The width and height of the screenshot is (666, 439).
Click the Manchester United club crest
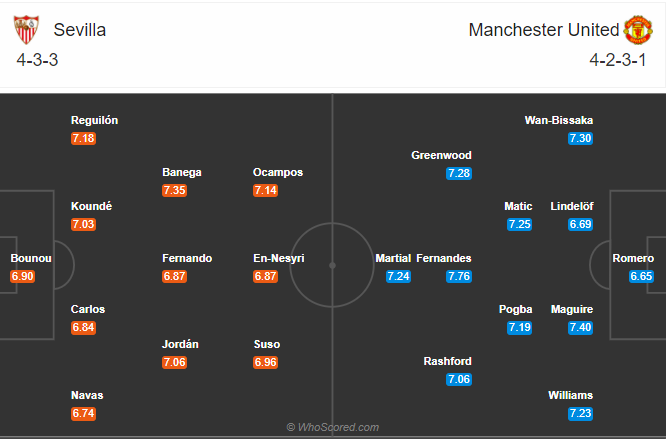click(638, 30)
